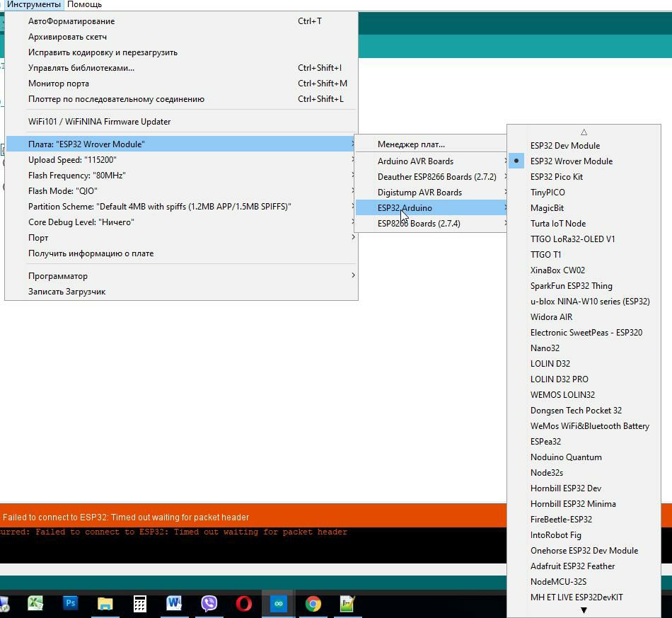
Task: Open the Инструменты menu
Action: click(x=34, y=5)
